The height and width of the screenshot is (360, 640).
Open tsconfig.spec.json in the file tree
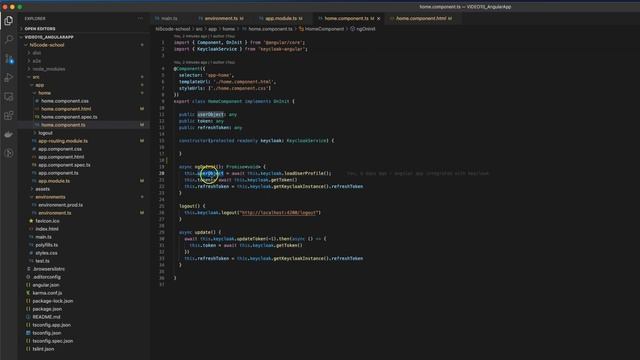53,341
